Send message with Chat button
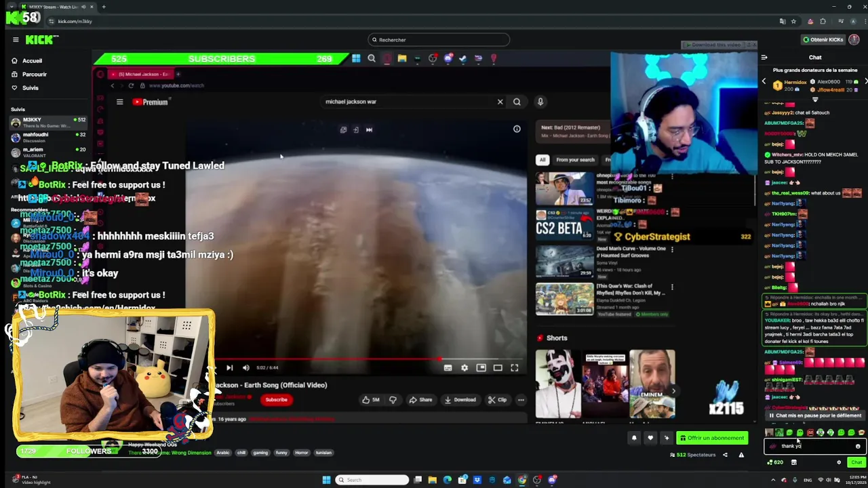The width and height of the screenshot is (868, 488). tap(856, 462)
